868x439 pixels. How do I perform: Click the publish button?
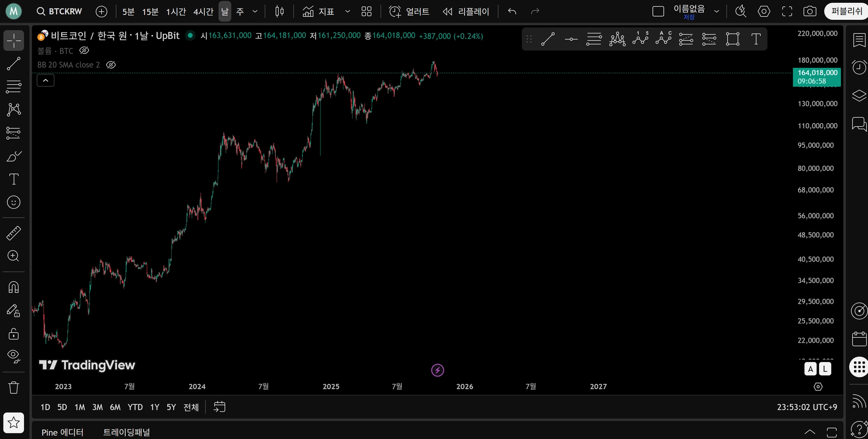(846, 11)
